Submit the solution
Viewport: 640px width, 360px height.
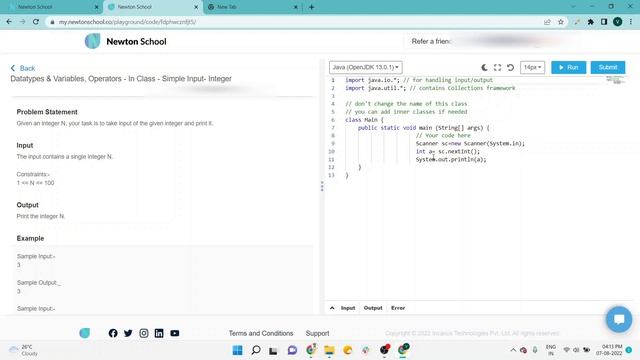tap(608, 67)
